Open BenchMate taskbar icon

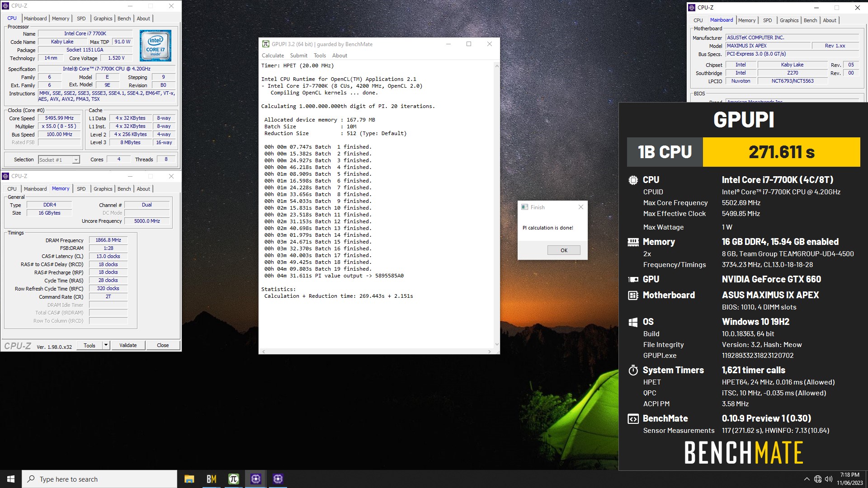[211, 479]
